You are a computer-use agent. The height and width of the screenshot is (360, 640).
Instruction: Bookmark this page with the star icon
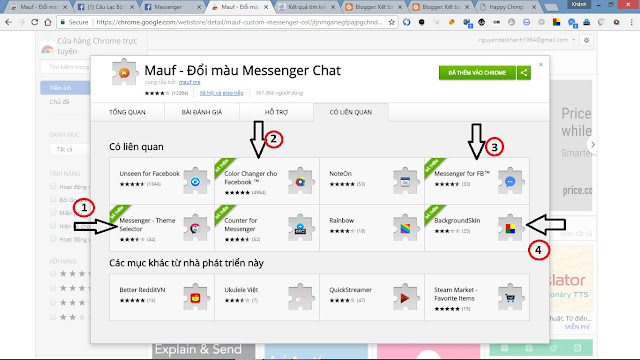(391, 22)
